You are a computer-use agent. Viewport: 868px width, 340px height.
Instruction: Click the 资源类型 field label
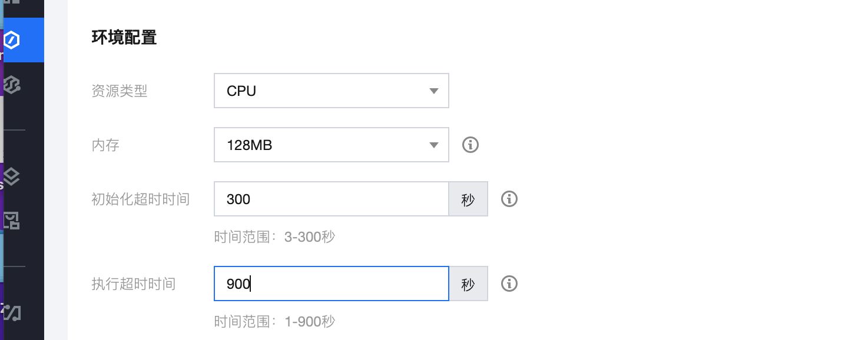coord(120,91)
